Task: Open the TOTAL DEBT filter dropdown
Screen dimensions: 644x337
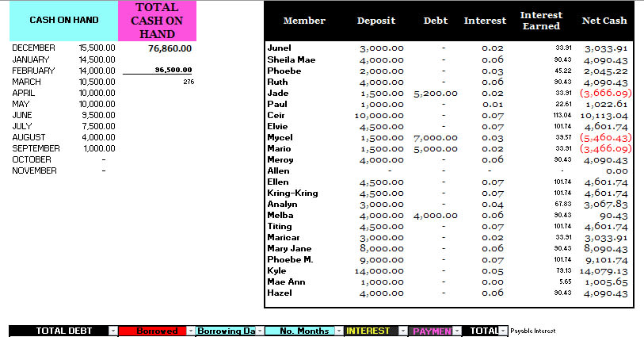Action: (113, 331)
